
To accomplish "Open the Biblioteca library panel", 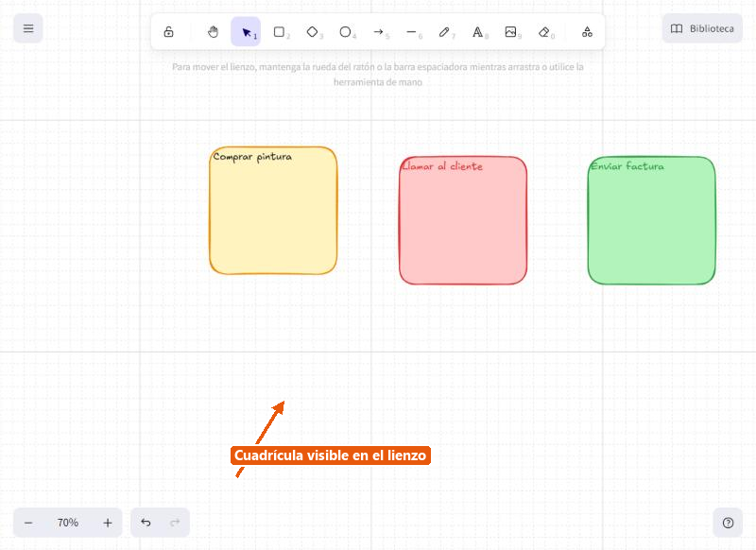I will click(x=702, y=28).
